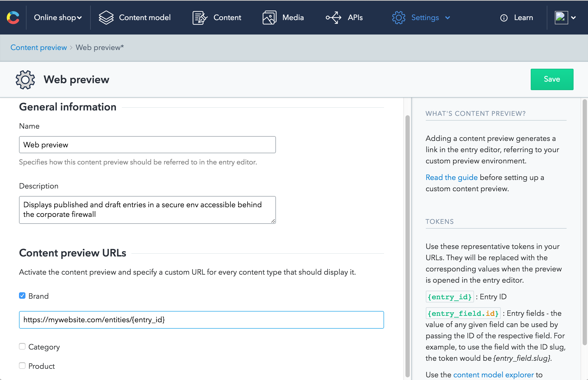Enable the Brand content type checkbox

[22, 295]
